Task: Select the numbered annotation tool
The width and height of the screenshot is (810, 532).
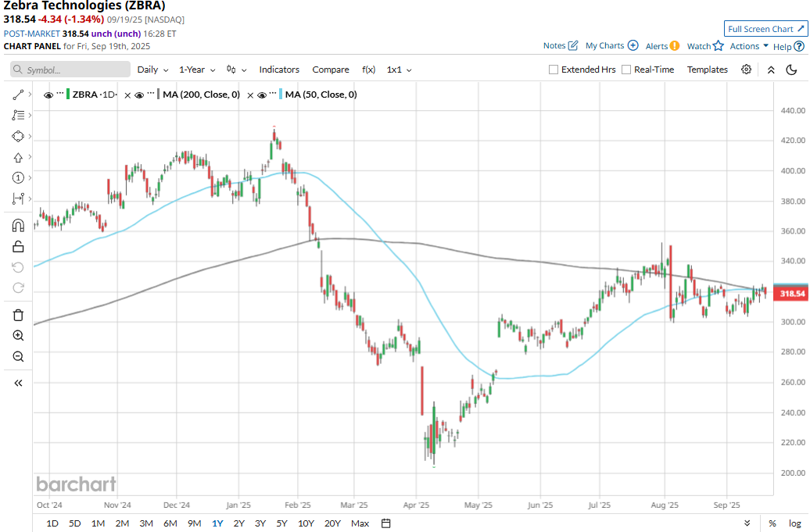Action: tap(18, 178)
